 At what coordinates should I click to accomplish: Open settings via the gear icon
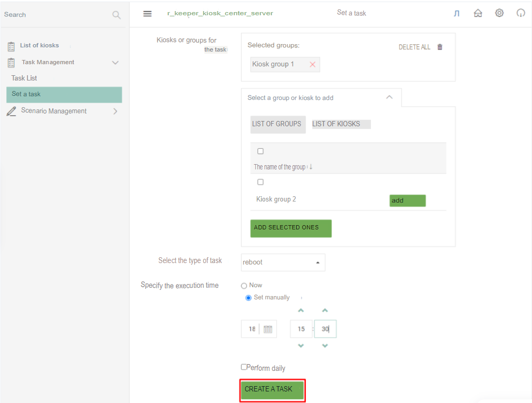click(499, 13)
